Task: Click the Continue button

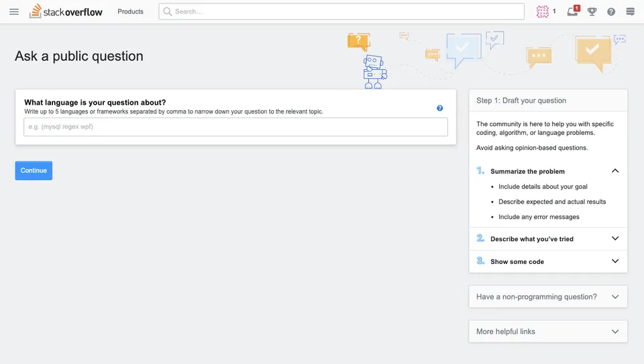Action: (34, 171)
